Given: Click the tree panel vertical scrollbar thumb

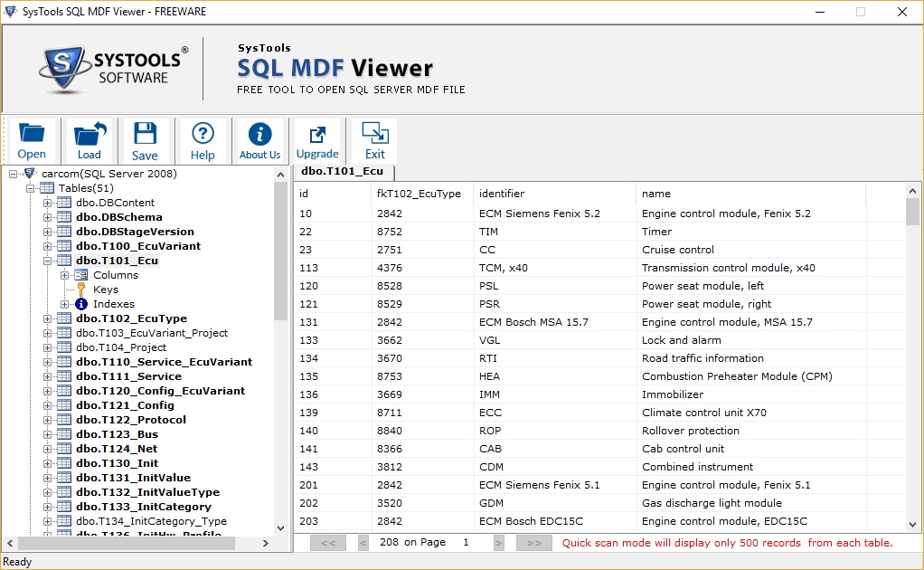Looking at the screenshot, I should click(280, 251).
